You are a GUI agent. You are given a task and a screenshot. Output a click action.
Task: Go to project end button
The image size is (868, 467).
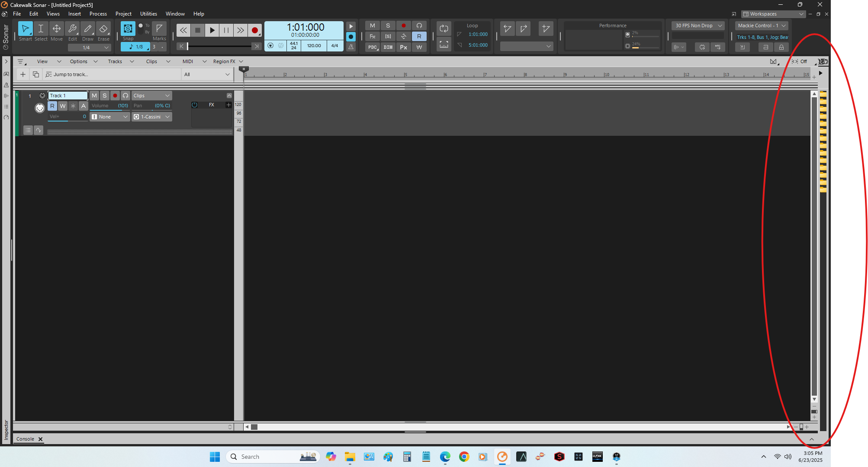[257, 46]
